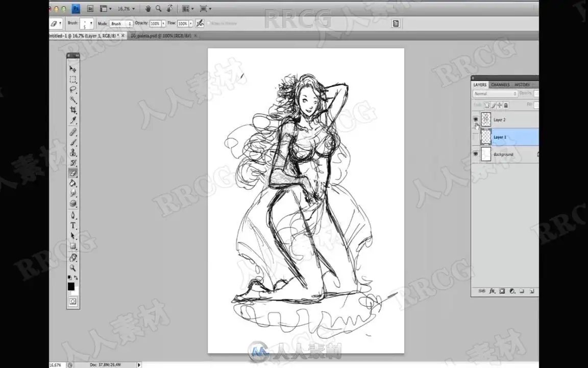
Task: Click Zoom tool in application bar
Action: (158, 8)
